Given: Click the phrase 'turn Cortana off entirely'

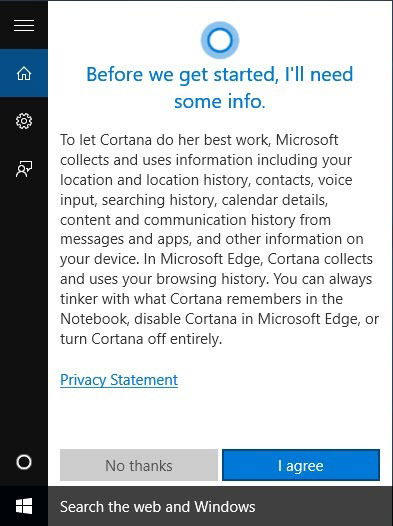Looking at the screenshot, I should click(x=141, y=339).
